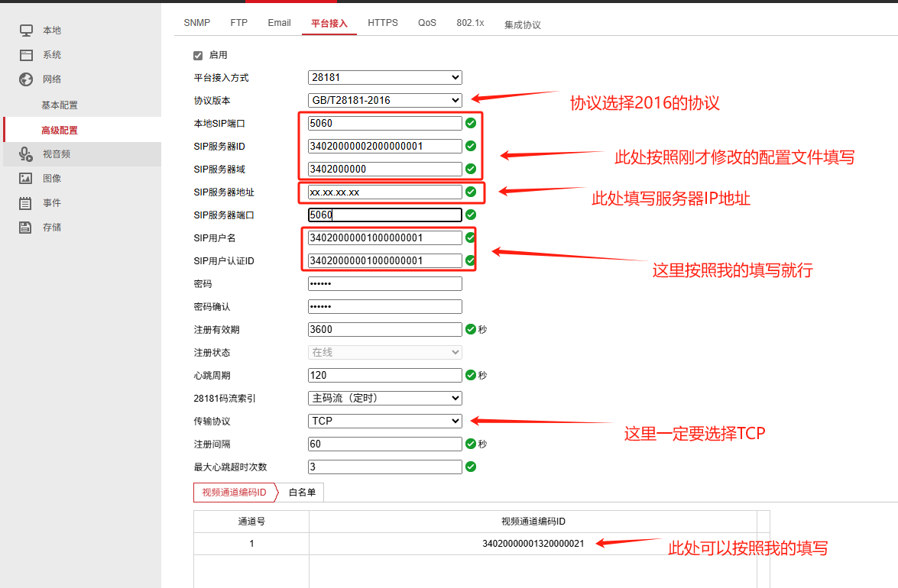Switch to the SNMP tab

197,23
